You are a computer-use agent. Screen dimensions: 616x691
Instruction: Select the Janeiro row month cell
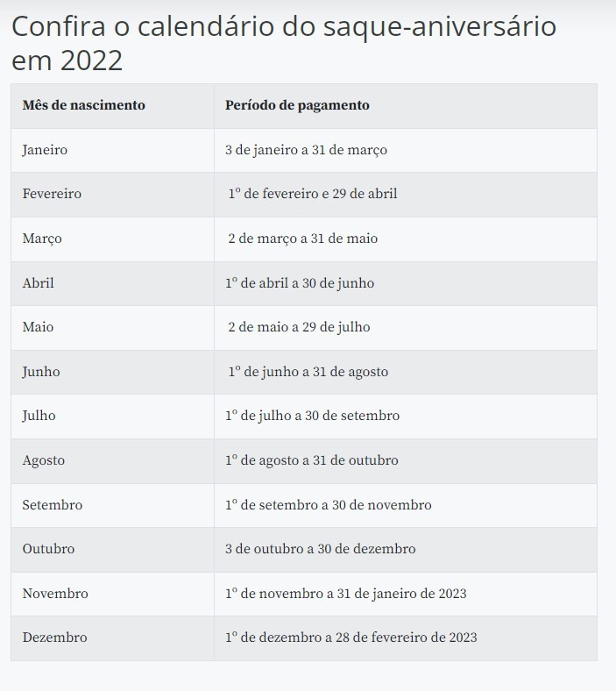(45, 150)
